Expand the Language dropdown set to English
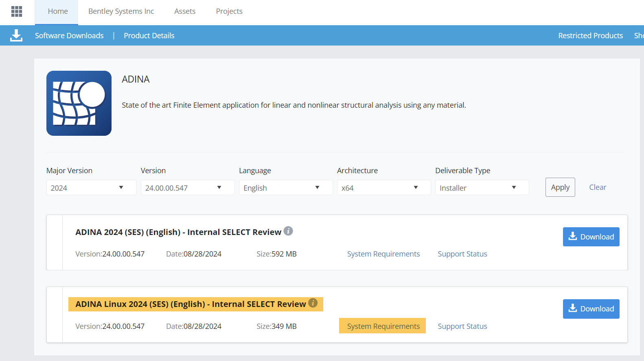644x361 pixels. point(286,187)
